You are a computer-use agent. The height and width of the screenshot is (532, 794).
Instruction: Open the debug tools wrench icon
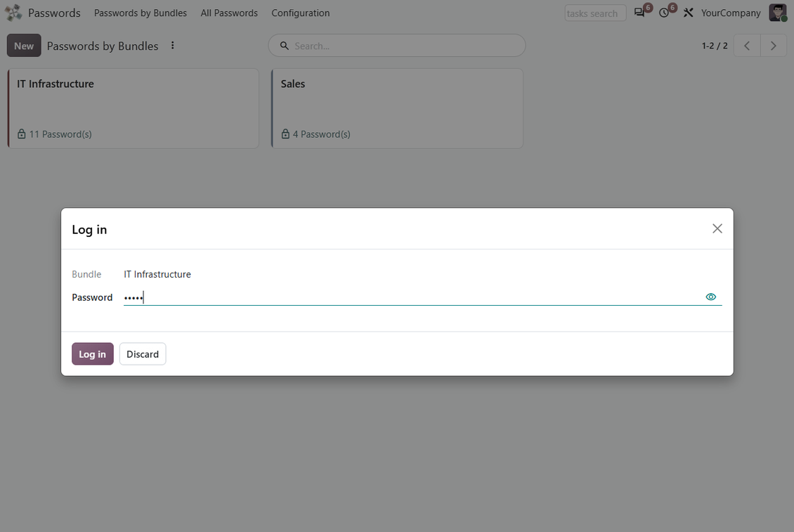[x=688, y=13]
